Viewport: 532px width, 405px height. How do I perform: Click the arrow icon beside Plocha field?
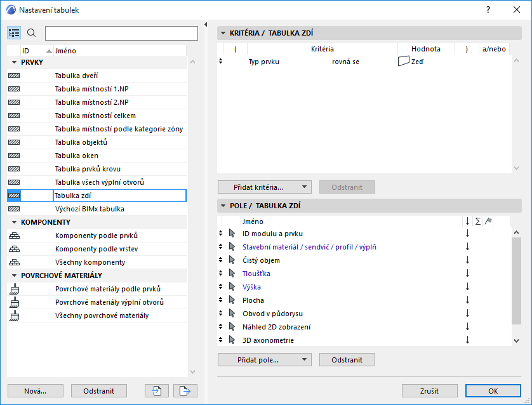(x=232, y=300)
